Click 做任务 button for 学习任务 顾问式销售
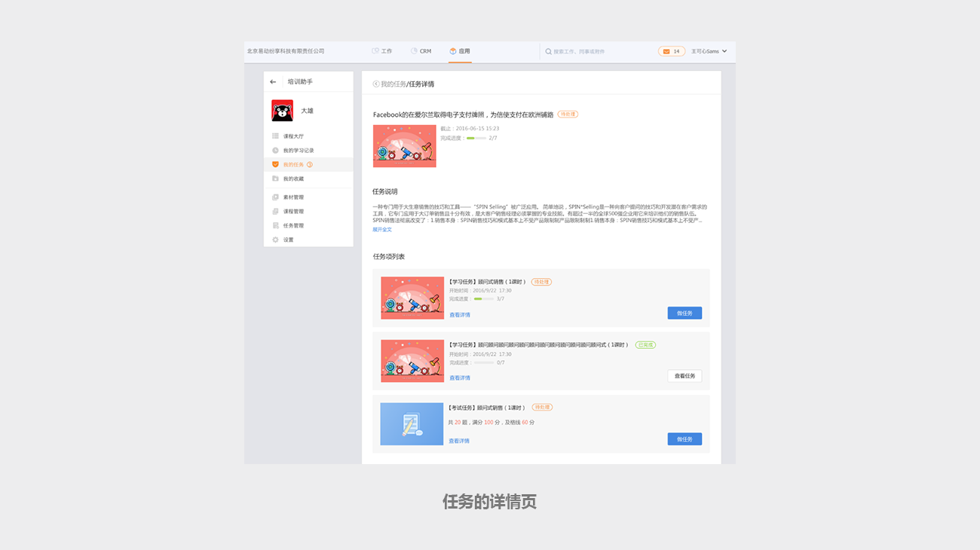The width and height of the screenshot is (980, 550). click(684, 313)
